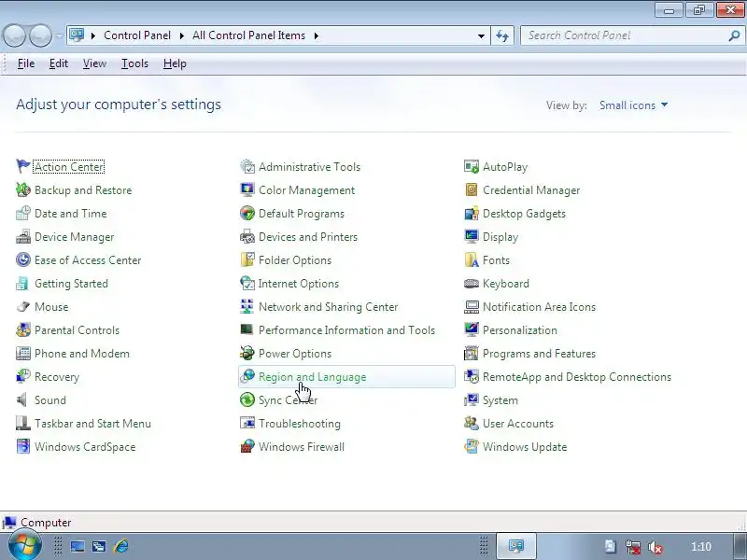This screenshot has width=747, height=560.
Task: Expand the arrow after Control Panel breadcrumb
Action: pyautogui.click(x=181, y=35)
